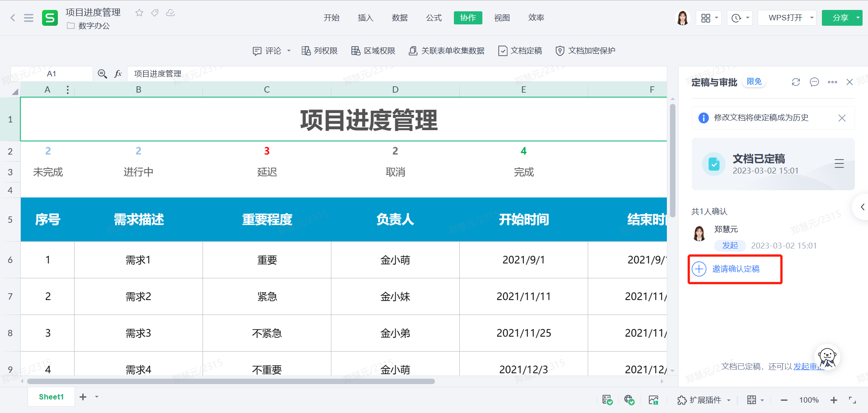Open column A three-dot options
The height and width of the screenshot is (413, 868).
tap(68, 89)
